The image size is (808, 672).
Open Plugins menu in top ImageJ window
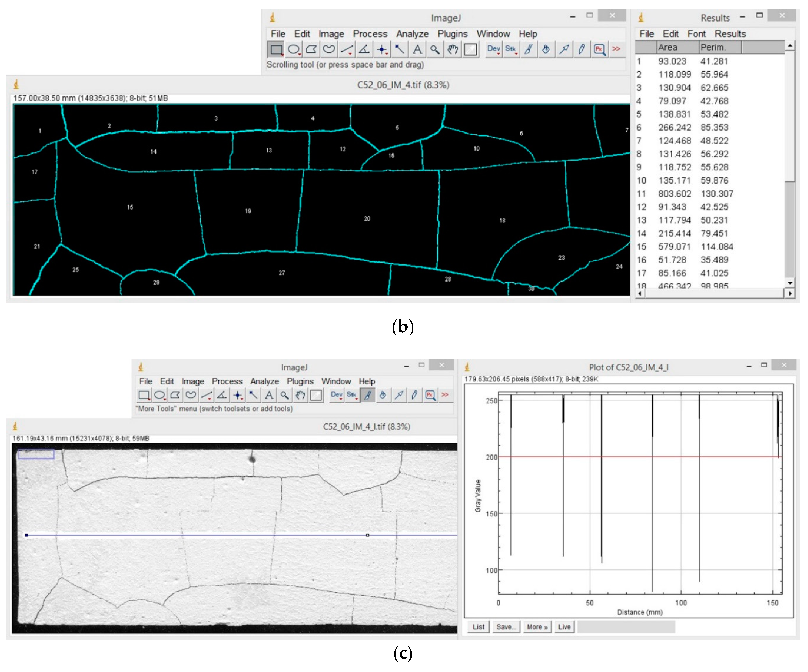[452, 34]
